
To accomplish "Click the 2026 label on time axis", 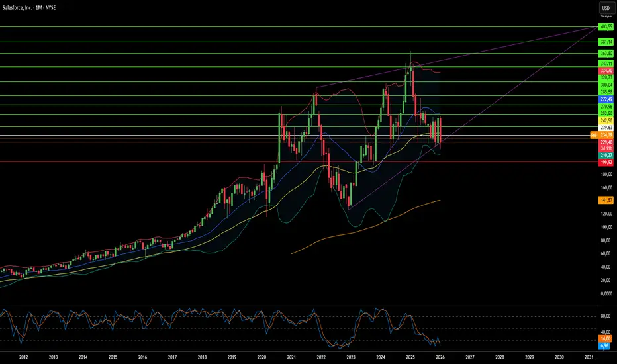I will (x=440, y=357).
